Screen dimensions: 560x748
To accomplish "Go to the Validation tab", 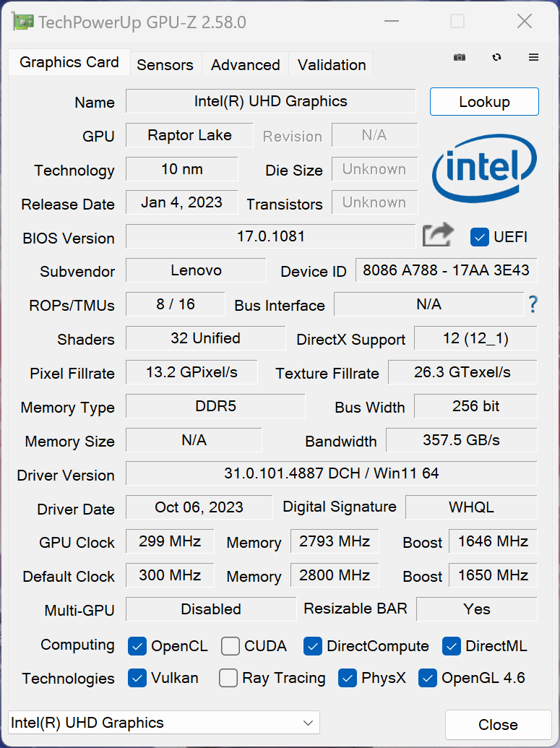I will (x=332, y=64).
